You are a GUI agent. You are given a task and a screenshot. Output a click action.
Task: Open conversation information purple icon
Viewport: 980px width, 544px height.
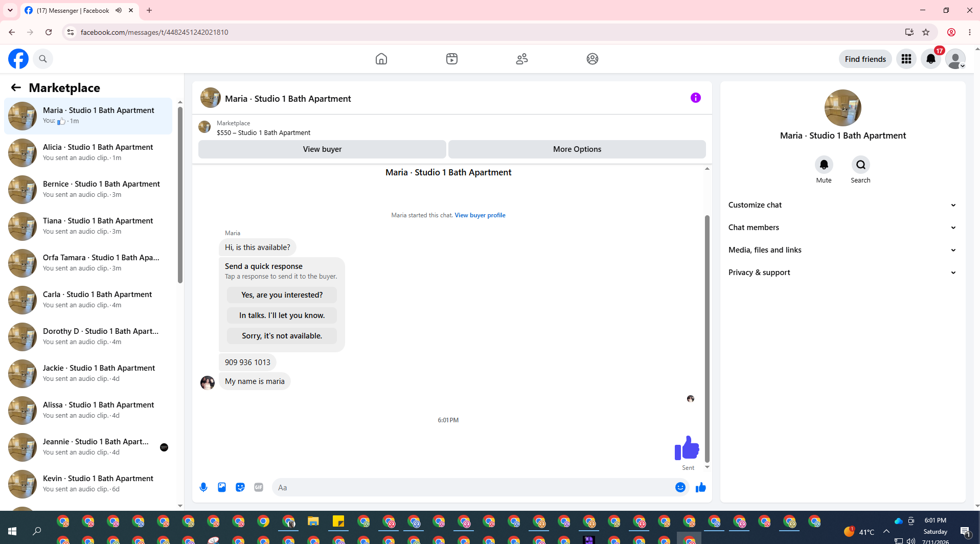coord(696,98)
